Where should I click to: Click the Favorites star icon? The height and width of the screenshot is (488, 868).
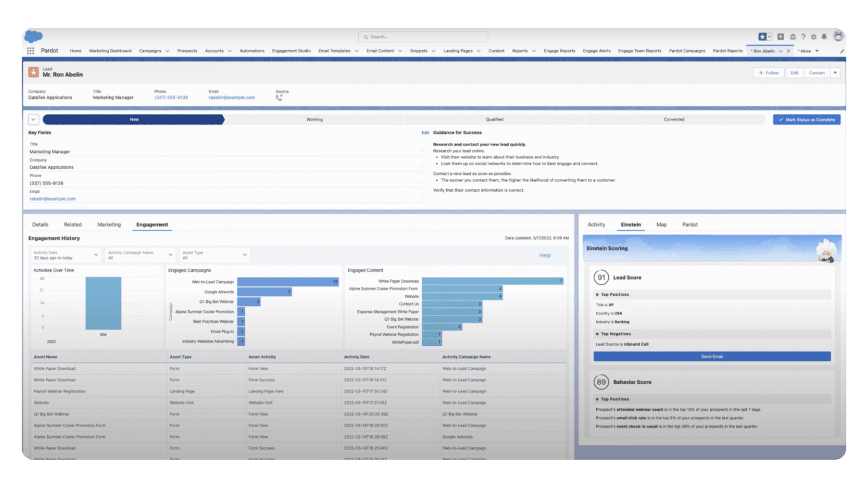(763, 37)
